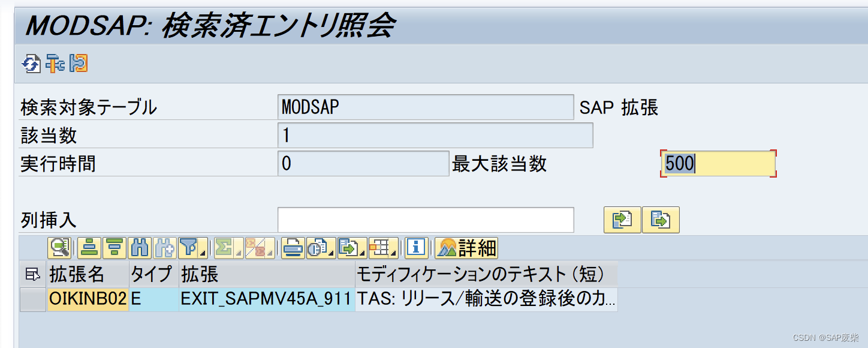Select the row marker for OIKINB02

[x=32, y=299]
